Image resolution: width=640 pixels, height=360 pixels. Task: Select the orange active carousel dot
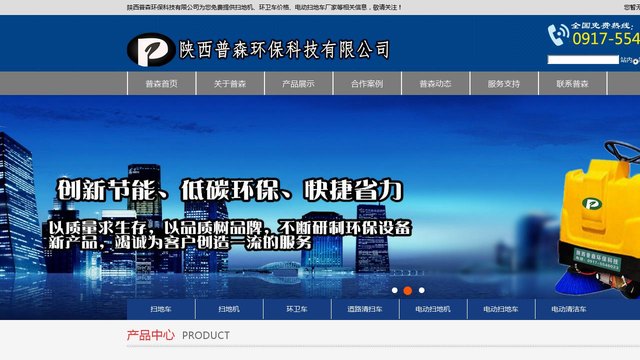408,290
